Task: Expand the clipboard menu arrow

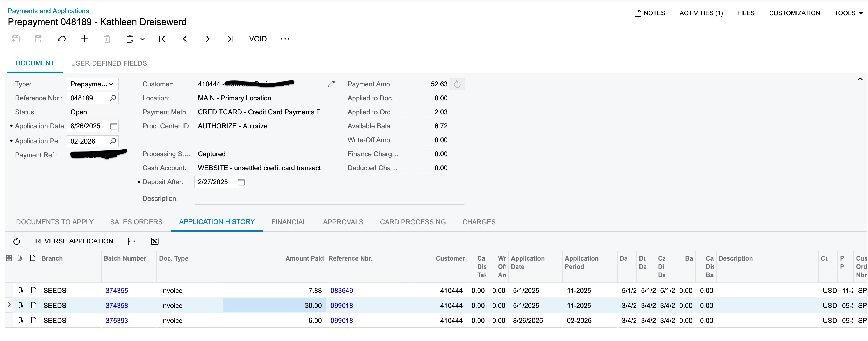Action: 143,39
